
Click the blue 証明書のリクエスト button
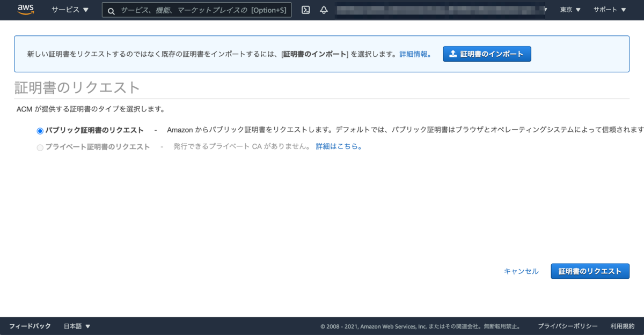point(590,271)
